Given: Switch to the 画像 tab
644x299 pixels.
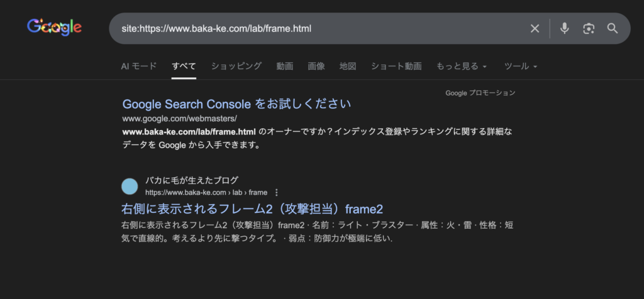Looking at the screenshot, I should [x=316, y=66].
